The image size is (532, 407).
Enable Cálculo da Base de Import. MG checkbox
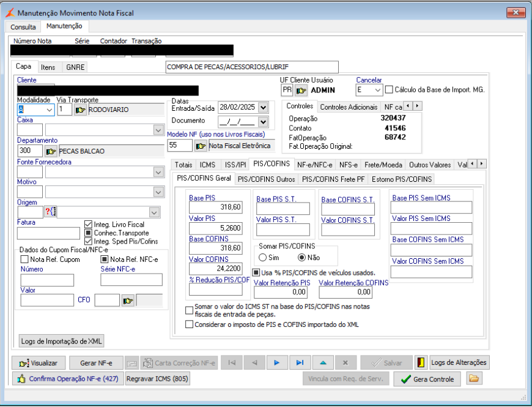[x=389, y=90]
